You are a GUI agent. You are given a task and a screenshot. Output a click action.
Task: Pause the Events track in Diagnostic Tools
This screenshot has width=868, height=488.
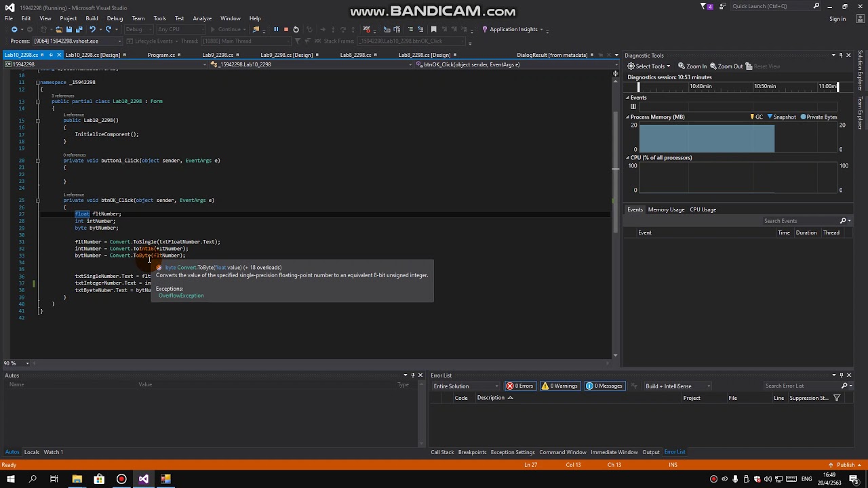[633, 106]
